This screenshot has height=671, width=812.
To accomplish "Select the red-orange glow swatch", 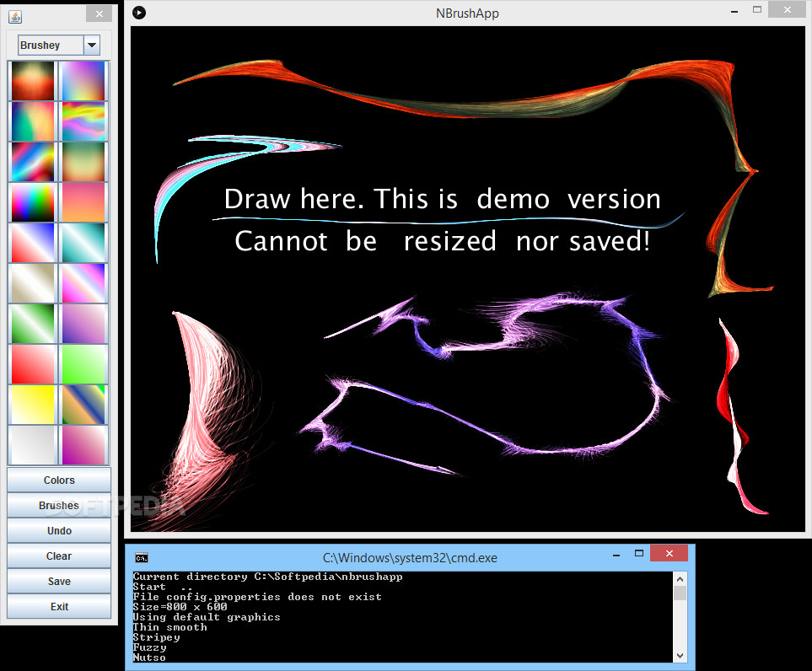I will pos(33,81).
